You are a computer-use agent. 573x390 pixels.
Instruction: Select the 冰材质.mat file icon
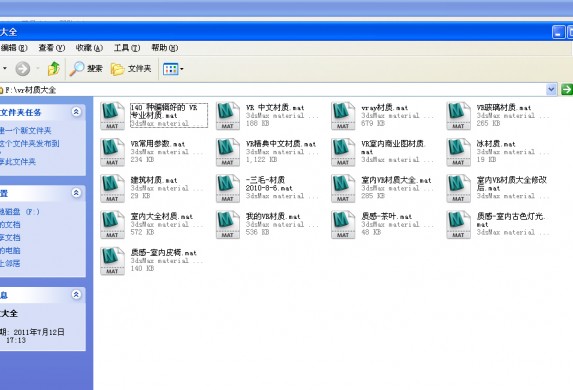tap(459, 152)
